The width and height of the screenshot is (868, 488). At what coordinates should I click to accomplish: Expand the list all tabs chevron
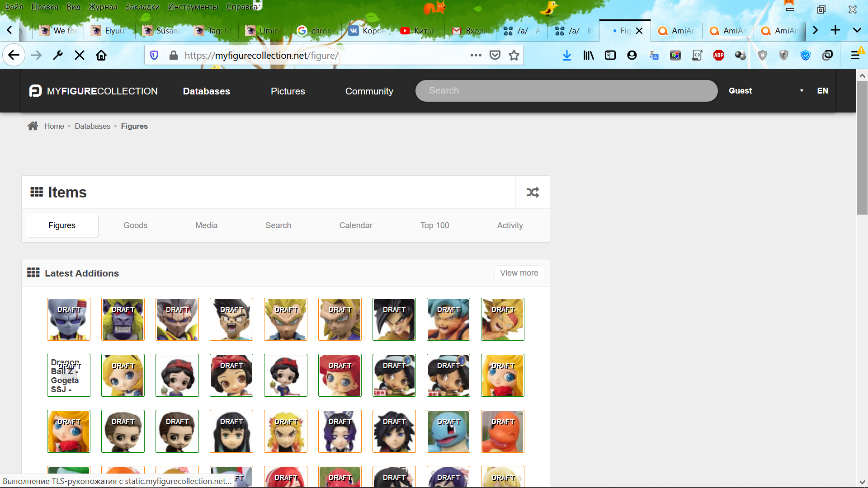[857, 30]
